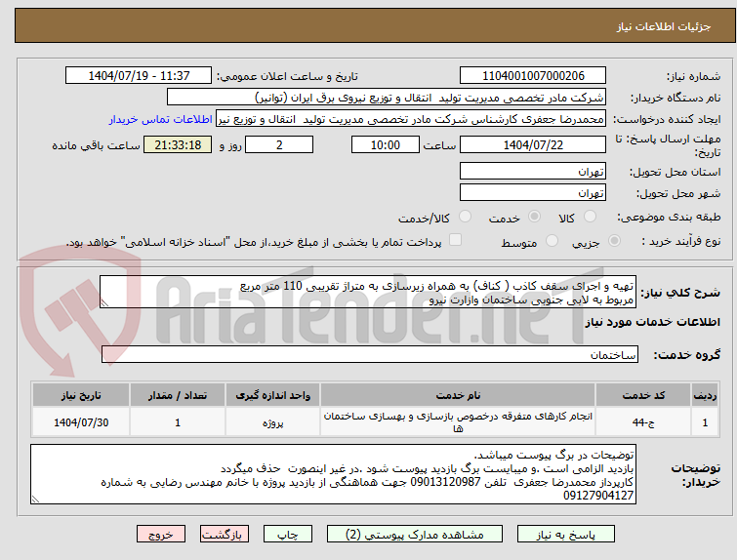737x560 pixels.
Task: Click the نوع فرآیند خرید label
Action: tap(680, 241)
